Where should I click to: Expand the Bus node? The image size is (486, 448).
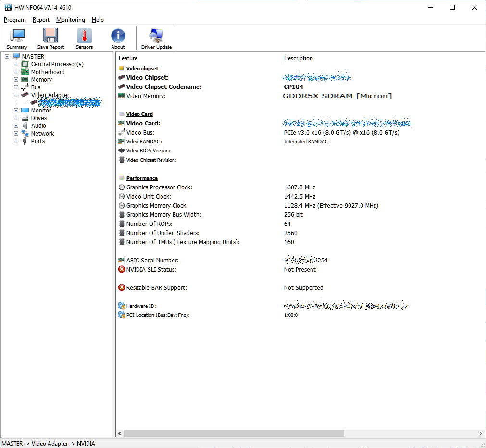click(16, 87)
